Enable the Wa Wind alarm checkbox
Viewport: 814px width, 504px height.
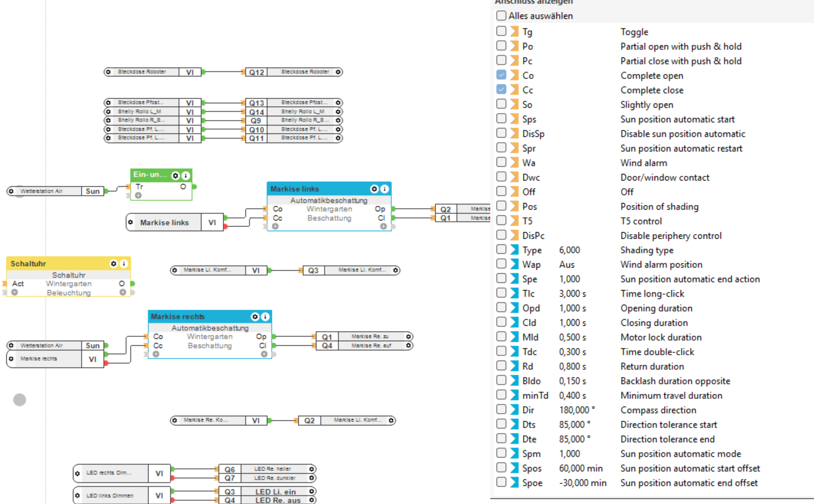click(x=501, y=162)
